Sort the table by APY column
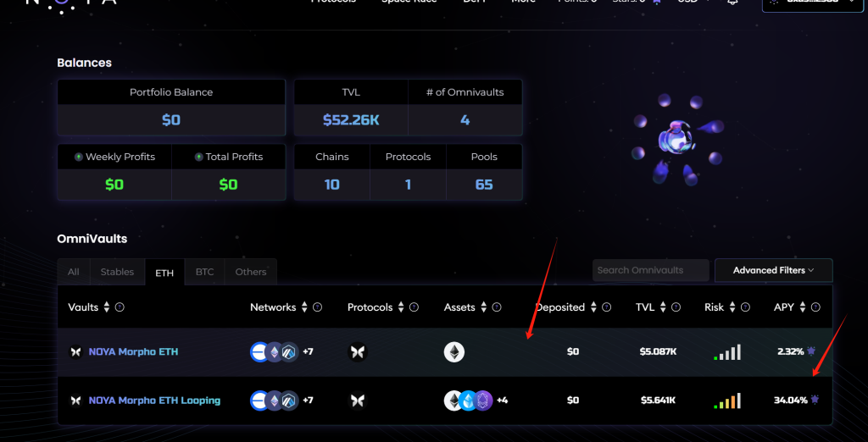The width and height of the screenshot is (868, 442). click(x=803, y=307)
